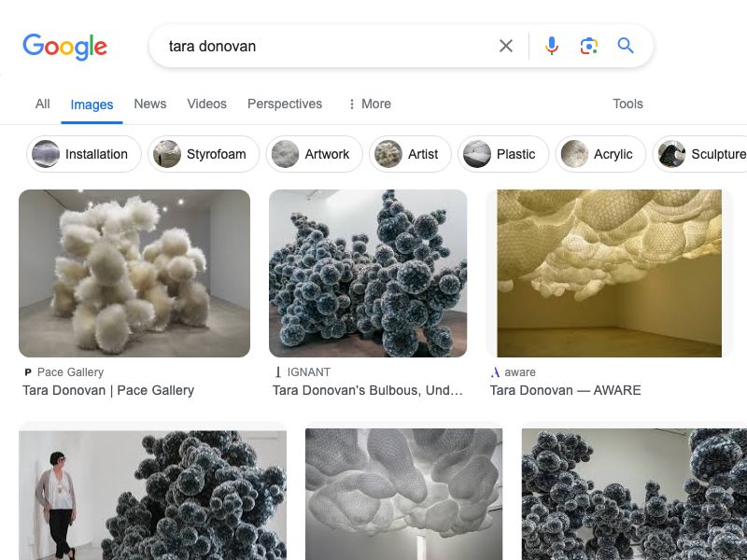Expand the More menu

(370, 104)
